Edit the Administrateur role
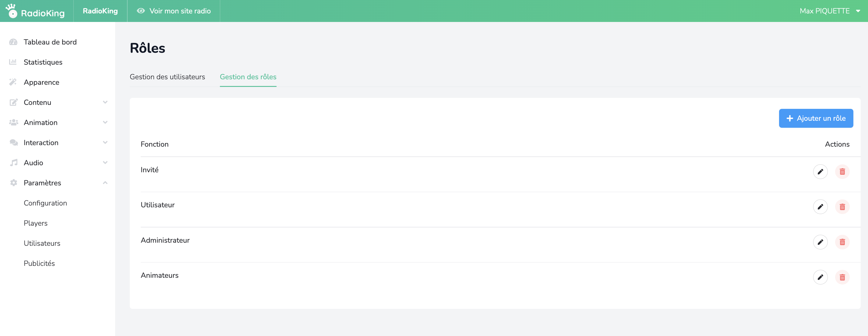Screen dimensions: 868x336 click(x=820, y=242)
